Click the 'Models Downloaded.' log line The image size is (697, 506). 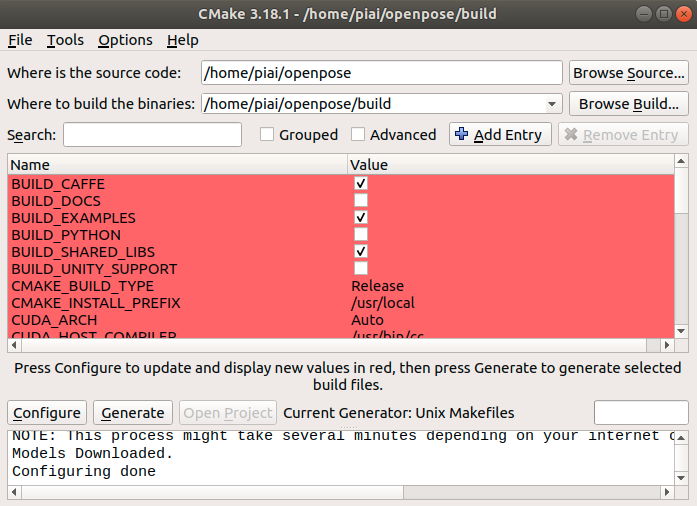pyautogui.click(x=92, y=453)
